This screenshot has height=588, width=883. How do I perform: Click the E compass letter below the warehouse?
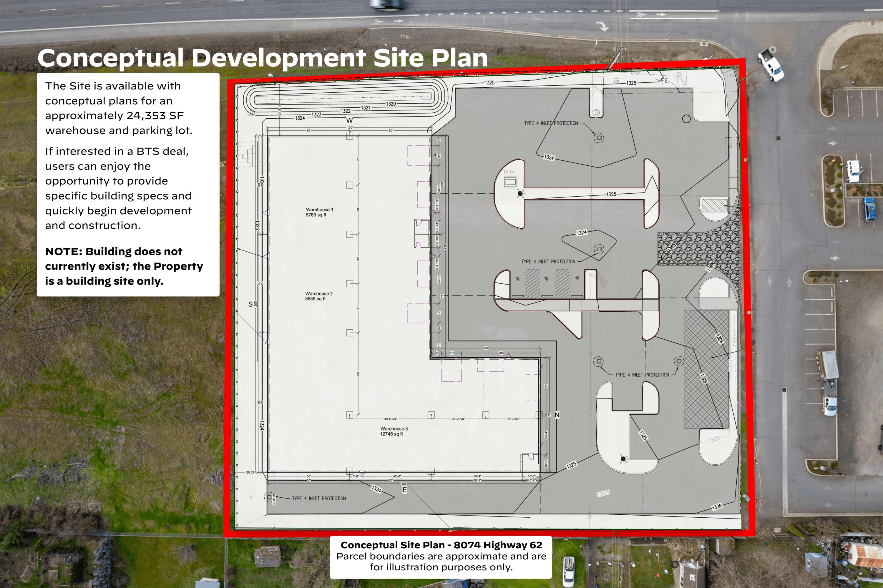[x=405, y=490]
